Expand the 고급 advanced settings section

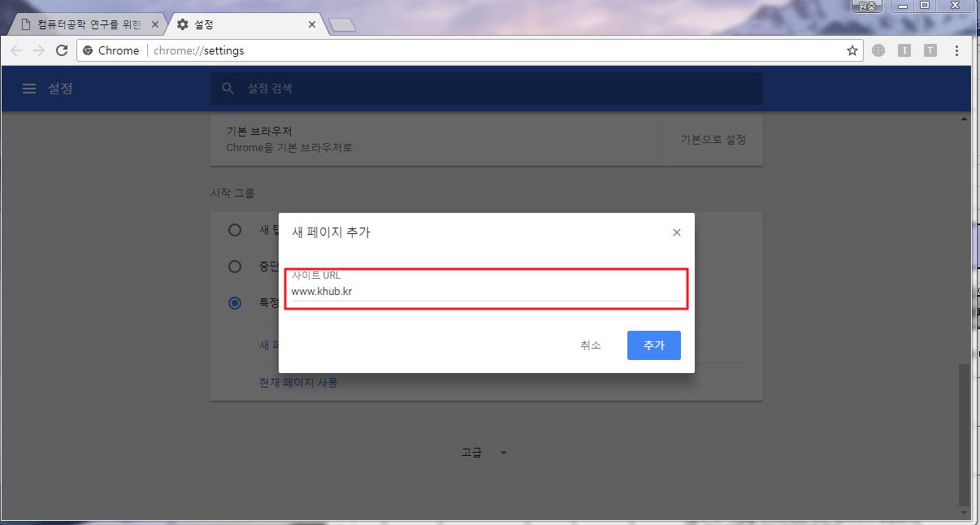(x=484, y=453)
